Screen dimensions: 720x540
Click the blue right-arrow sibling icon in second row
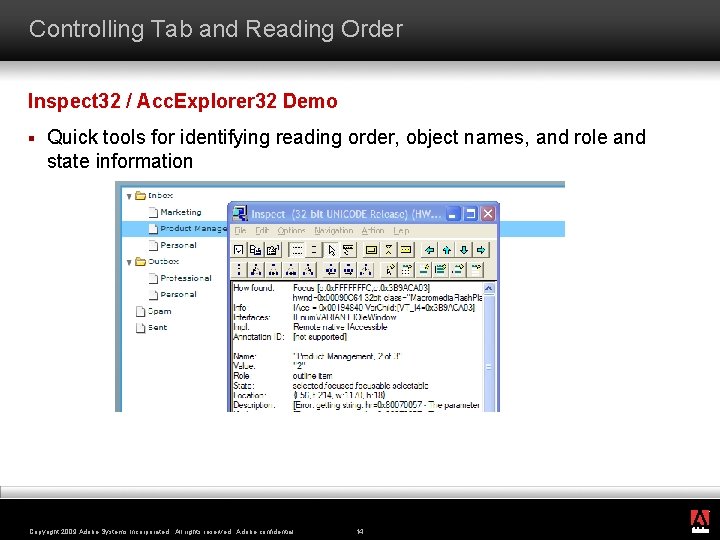click(x=348, y=270)
